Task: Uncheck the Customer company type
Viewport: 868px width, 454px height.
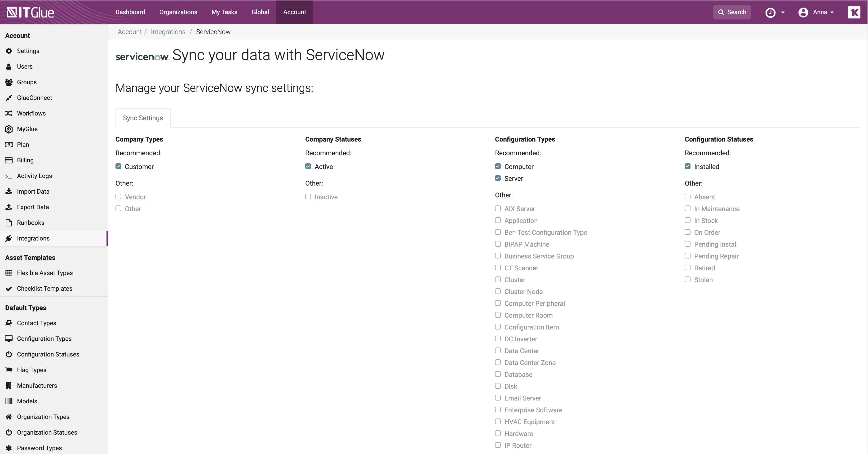Action: [118, 166]
